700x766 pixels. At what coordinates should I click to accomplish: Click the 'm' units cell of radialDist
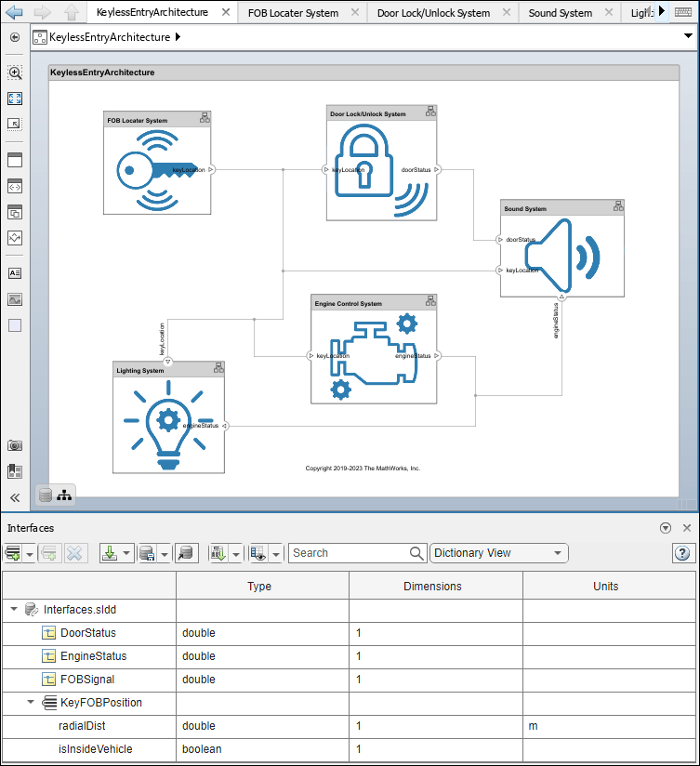click(x=609, y=726)
